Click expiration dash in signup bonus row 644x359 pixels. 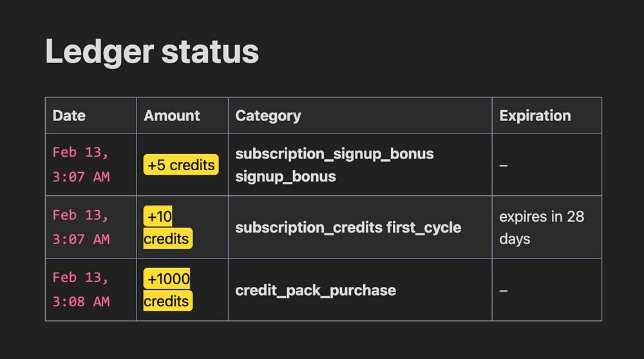point(504,166)
